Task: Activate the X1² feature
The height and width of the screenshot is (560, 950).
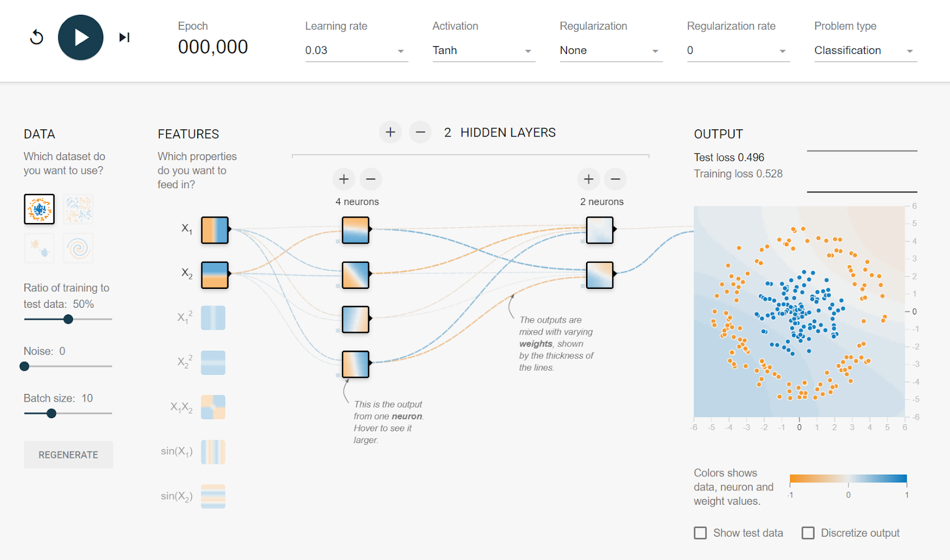Action: pyautogui.click(x=213, y=318)
